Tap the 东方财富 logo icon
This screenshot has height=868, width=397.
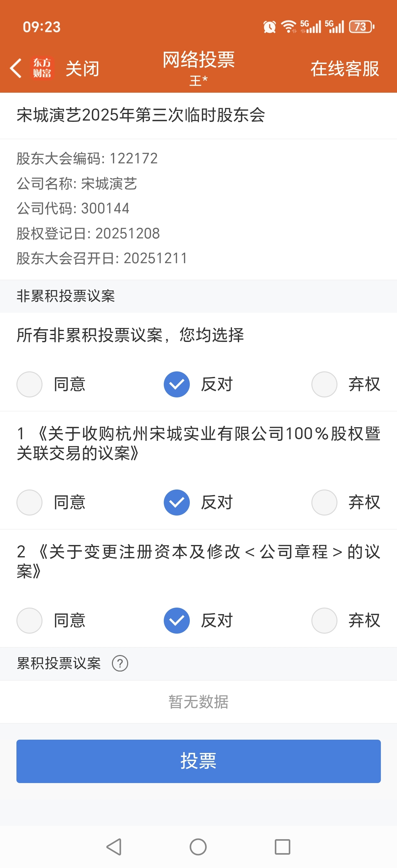point(42,68)
